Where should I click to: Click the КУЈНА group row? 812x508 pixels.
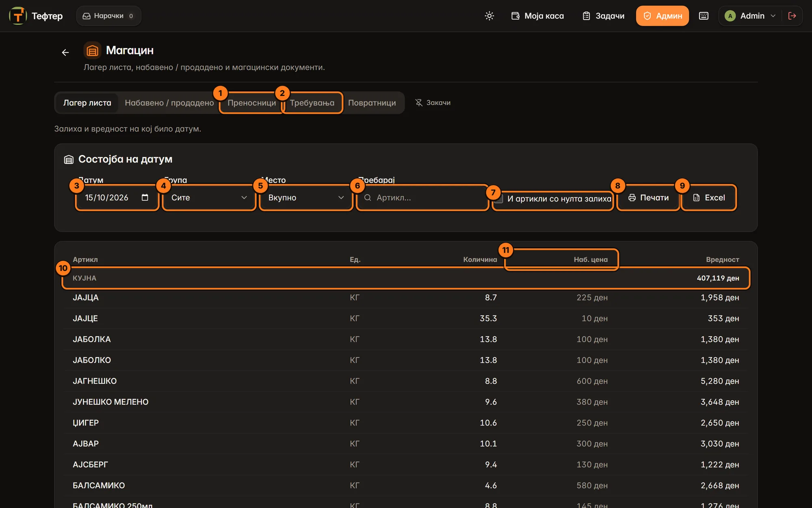coord(406,278)
